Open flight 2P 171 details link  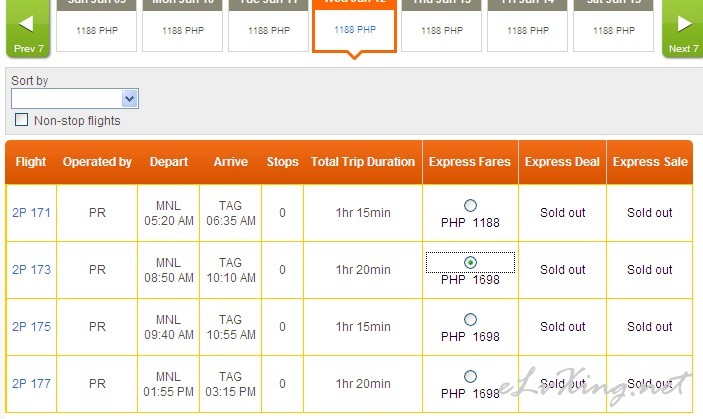point(31,213)
